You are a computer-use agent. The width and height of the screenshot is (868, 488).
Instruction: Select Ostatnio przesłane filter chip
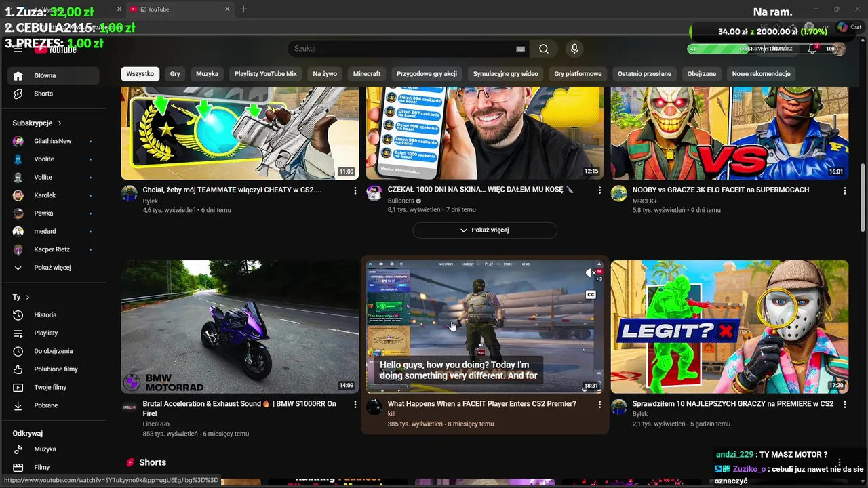[x=644, y=74]
